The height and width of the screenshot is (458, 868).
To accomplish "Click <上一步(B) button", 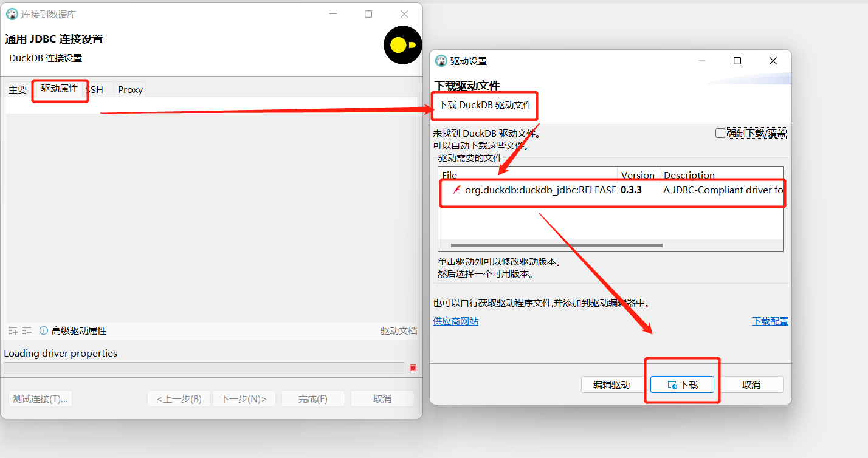I will 179,398.
